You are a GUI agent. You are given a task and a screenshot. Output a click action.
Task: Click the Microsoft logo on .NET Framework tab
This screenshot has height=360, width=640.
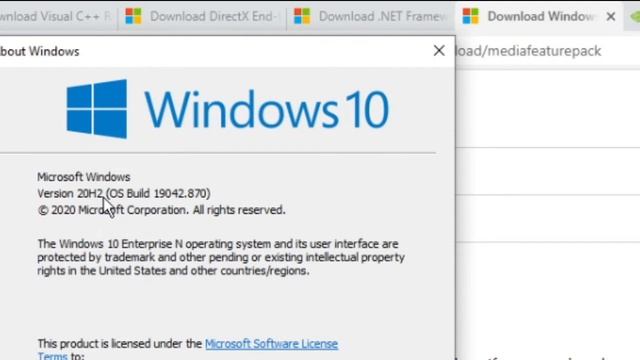pos(302,16)
